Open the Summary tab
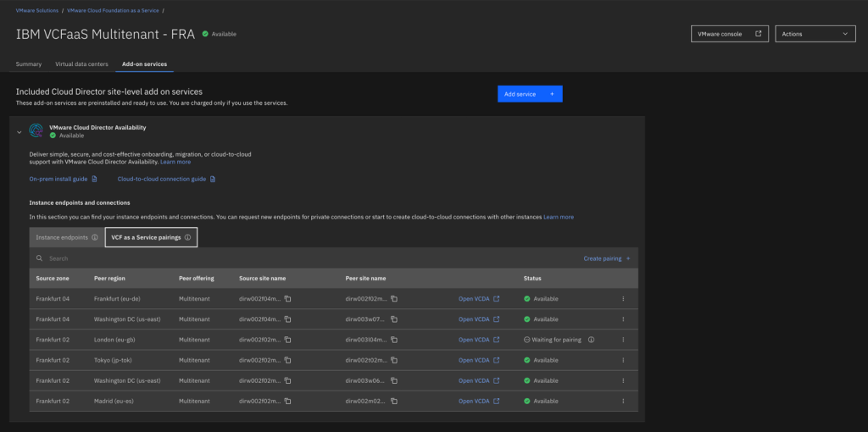The height and width of the screenshot is (432, 868). 29,64
